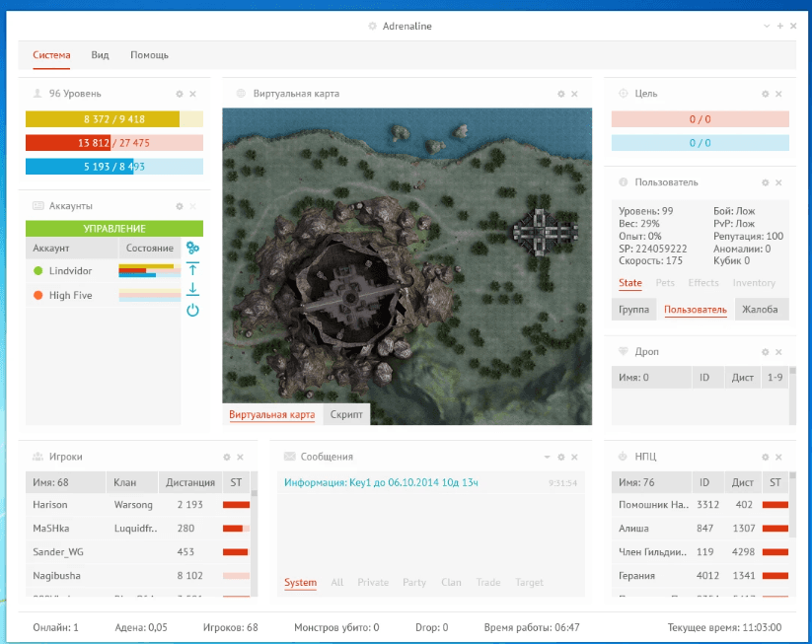Click the yellow 8 372 / 9 418 bar
This screenshot has width=812, height=644.
click(114, 119)
